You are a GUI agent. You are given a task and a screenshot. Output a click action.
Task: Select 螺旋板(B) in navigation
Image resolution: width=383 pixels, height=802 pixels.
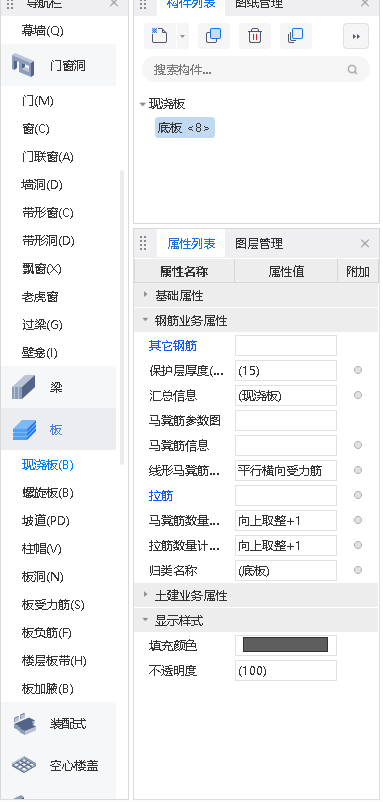tap(48, 493)
